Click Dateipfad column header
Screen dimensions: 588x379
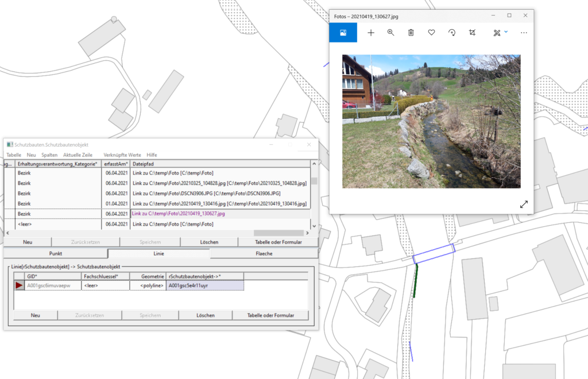click(220, 164)
